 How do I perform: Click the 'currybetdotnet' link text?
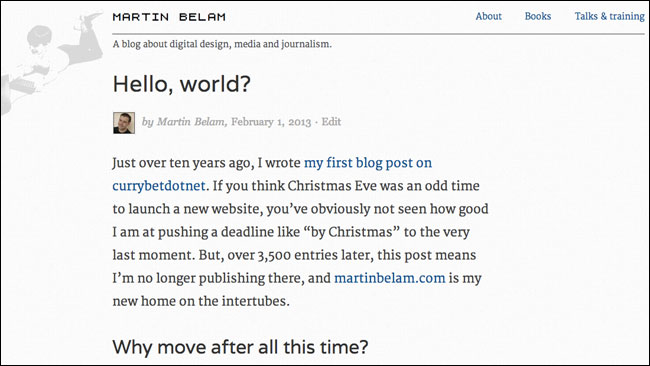159,186
